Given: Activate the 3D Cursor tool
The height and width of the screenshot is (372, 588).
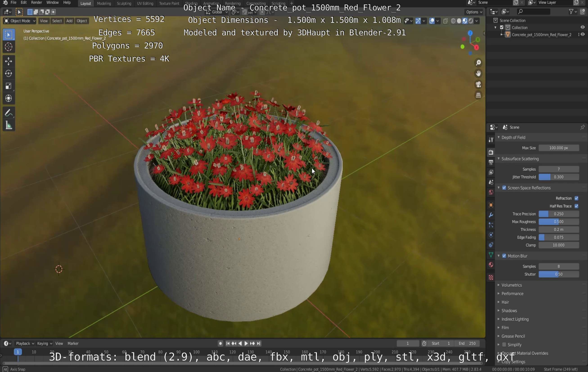Looking at the screenshot, I should tap(9, 47).
